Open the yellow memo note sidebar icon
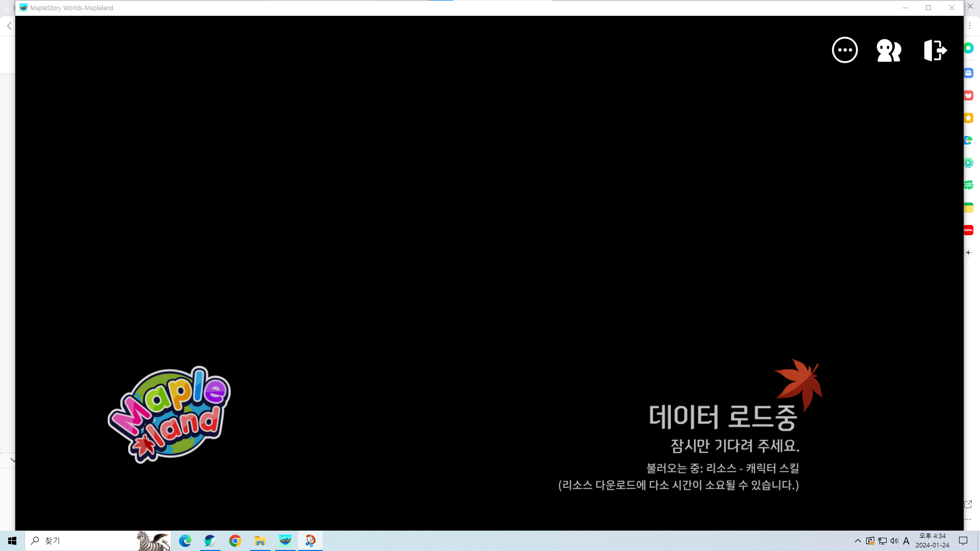Viewport: 980px width, 551px height. click(968, 208)
